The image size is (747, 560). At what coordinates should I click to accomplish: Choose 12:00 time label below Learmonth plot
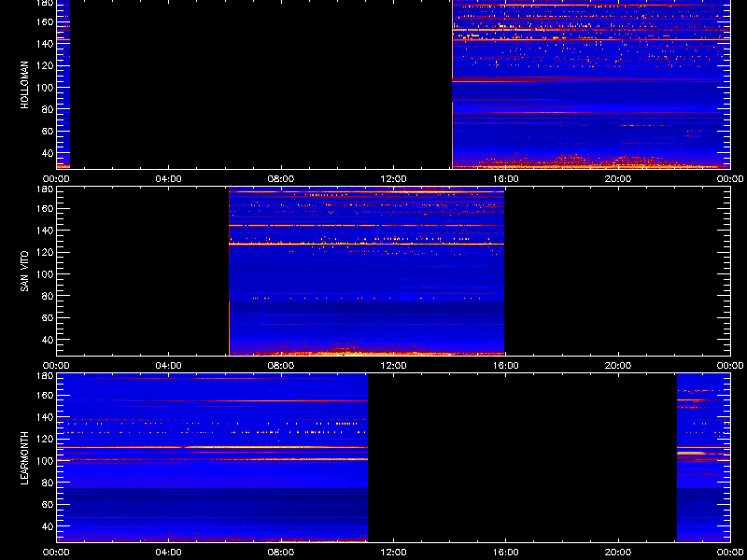393,553
